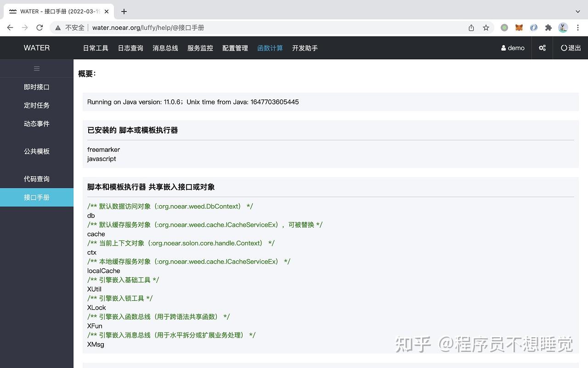The height and width of the screenshot is (368, 588).
Task: Click the browser profile avatar icon
Action: (563, 28)
